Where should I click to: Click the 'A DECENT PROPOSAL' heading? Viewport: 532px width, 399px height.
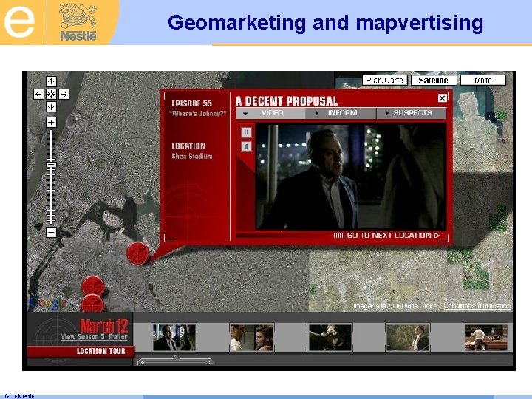(x=287, y=100)
